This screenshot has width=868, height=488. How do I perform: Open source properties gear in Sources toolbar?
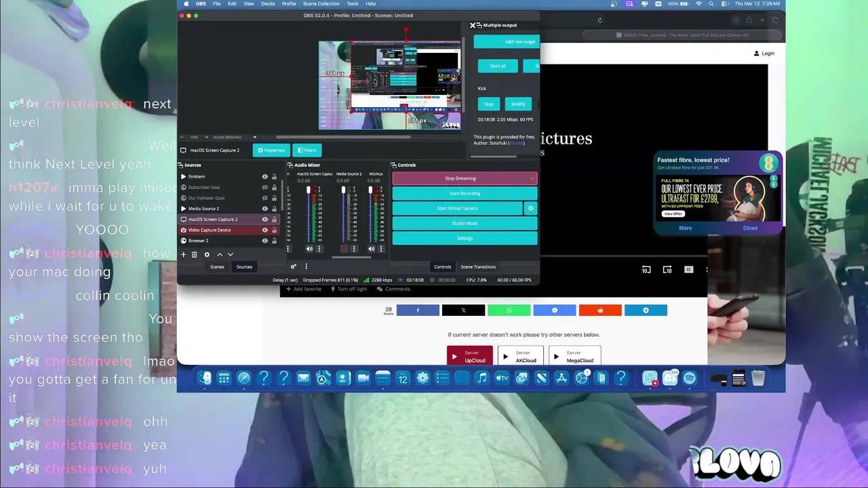click(207, 254)
